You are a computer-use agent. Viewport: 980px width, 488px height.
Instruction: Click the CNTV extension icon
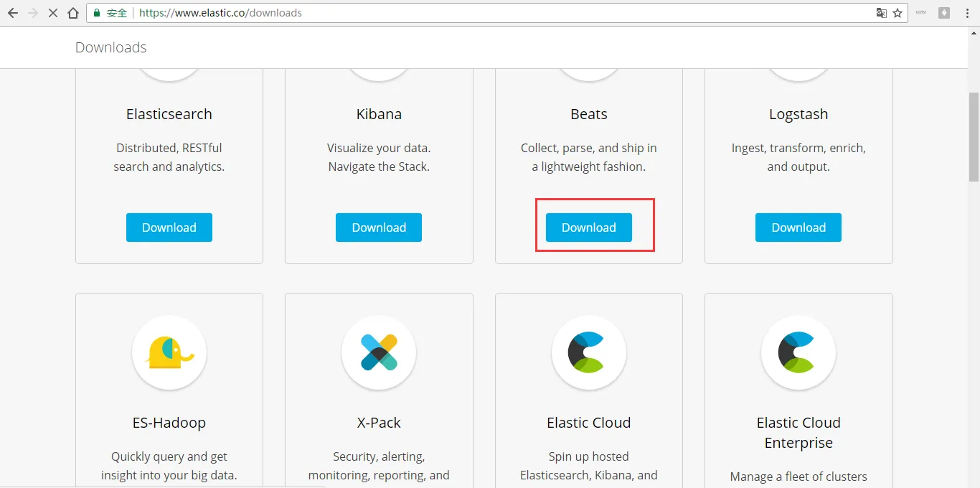click(922, 12)
